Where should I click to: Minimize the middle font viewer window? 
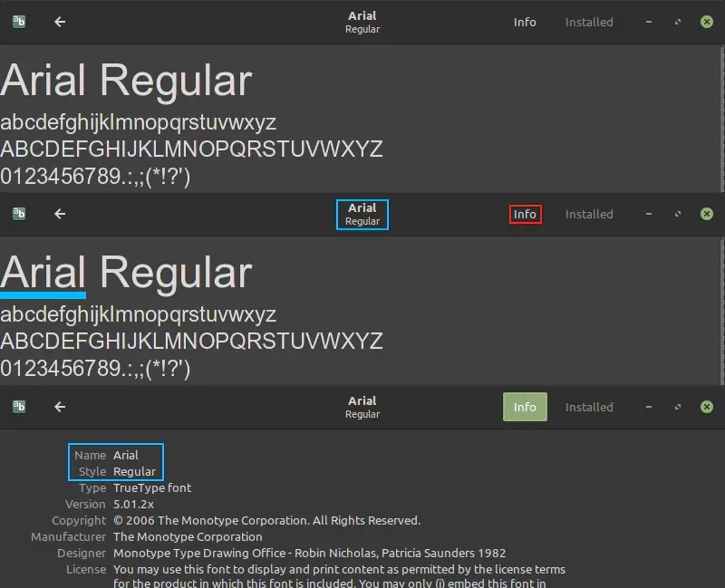(x=649, y=214)
